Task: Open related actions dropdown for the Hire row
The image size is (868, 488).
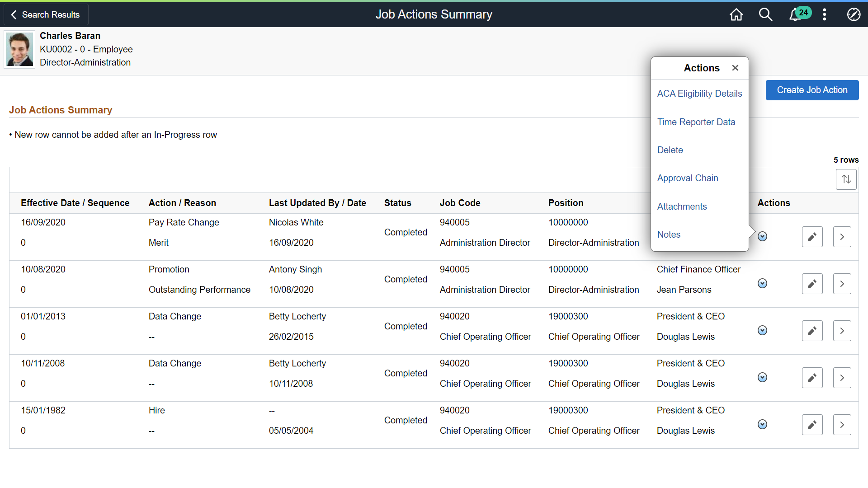Action: point(762,424)
